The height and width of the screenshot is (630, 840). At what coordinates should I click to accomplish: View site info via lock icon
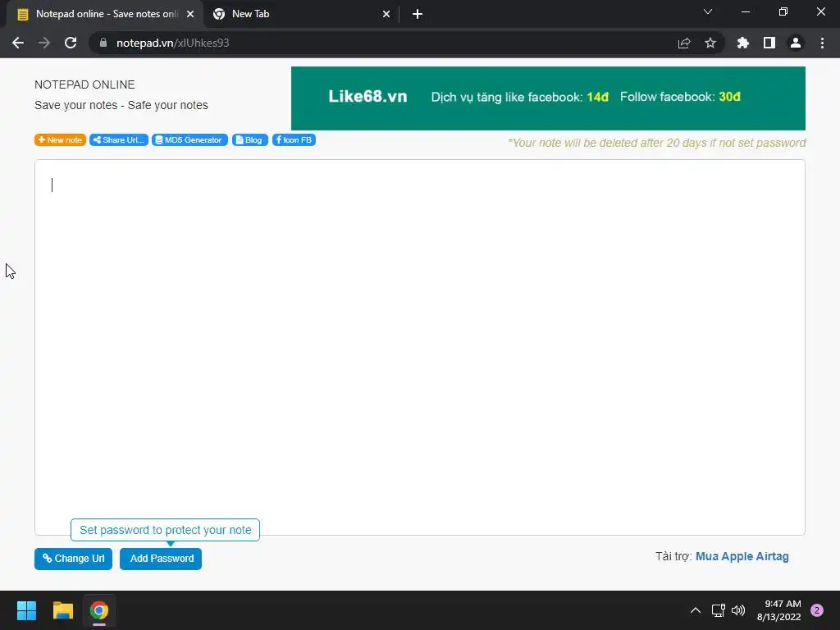[103, 43]
